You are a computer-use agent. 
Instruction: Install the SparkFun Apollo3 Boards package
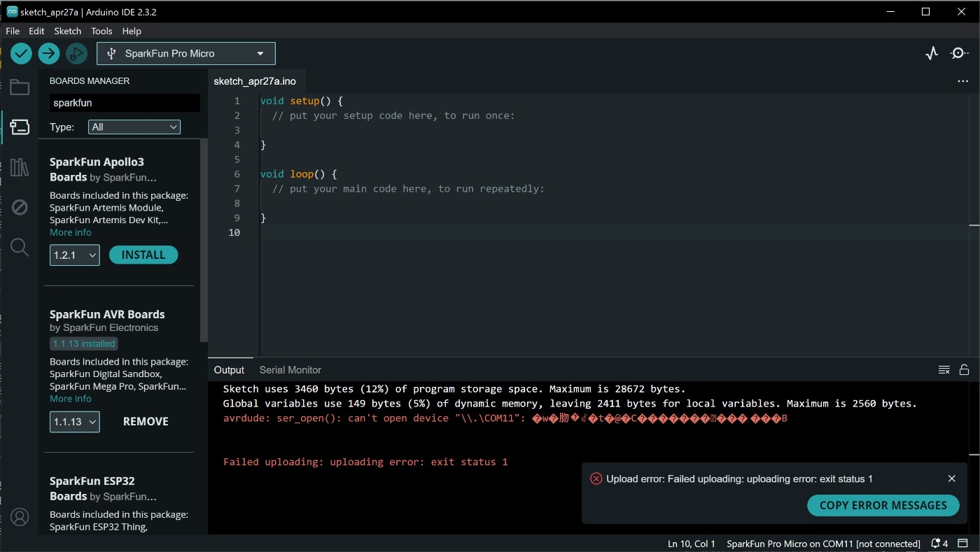pos(143,255)
